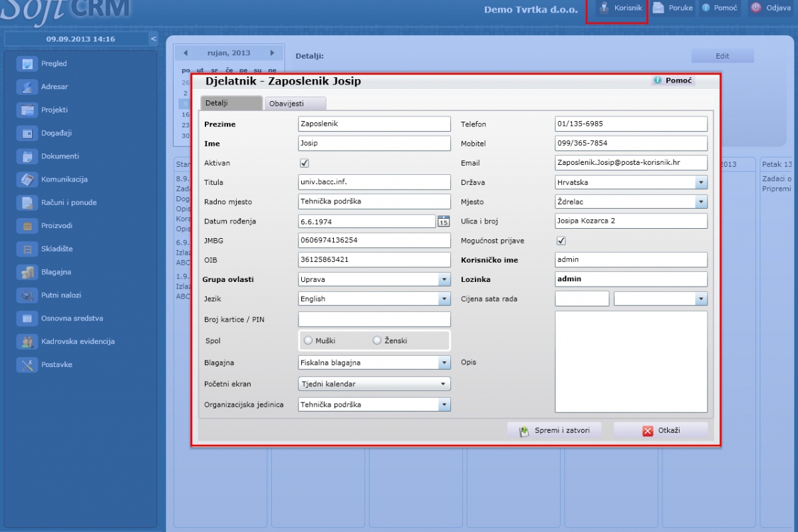
Task: Open date picker for Datum rođenja
Action: [x=444, y=221]
